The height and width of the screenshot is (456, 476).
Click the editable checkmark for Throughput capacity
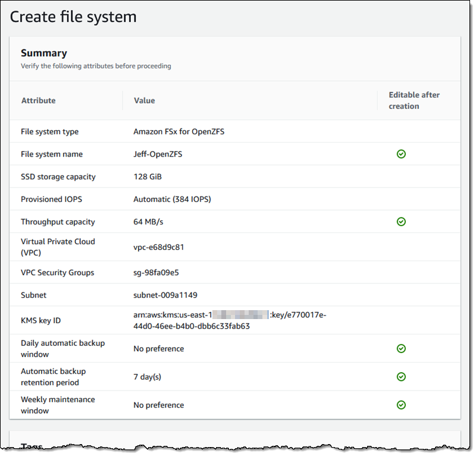pos(401,222)
